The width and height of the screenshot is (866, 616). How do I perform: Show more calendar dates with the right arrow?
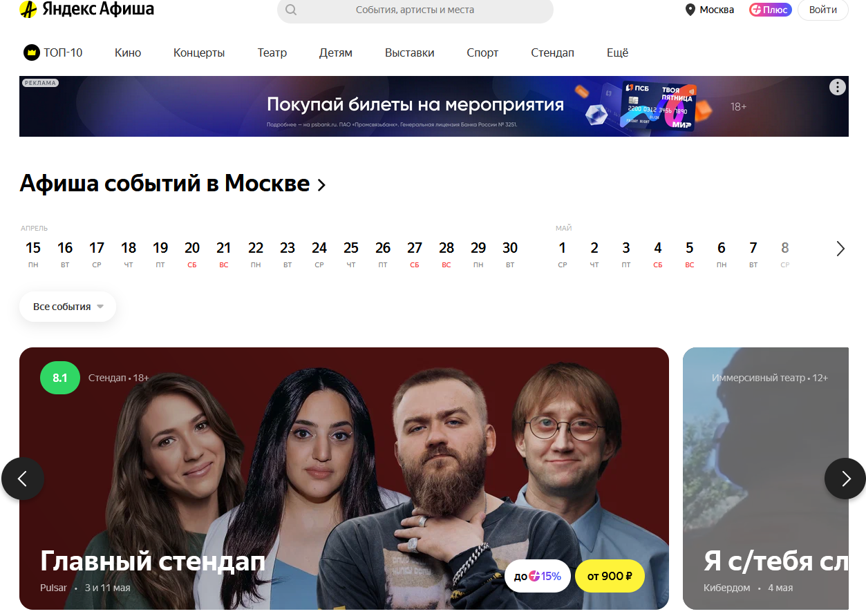click(x=840, y=249)
